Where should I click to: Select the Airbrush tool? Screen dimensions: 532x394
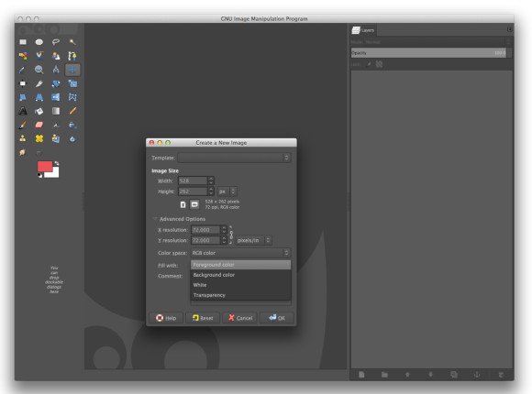[56, 126]
